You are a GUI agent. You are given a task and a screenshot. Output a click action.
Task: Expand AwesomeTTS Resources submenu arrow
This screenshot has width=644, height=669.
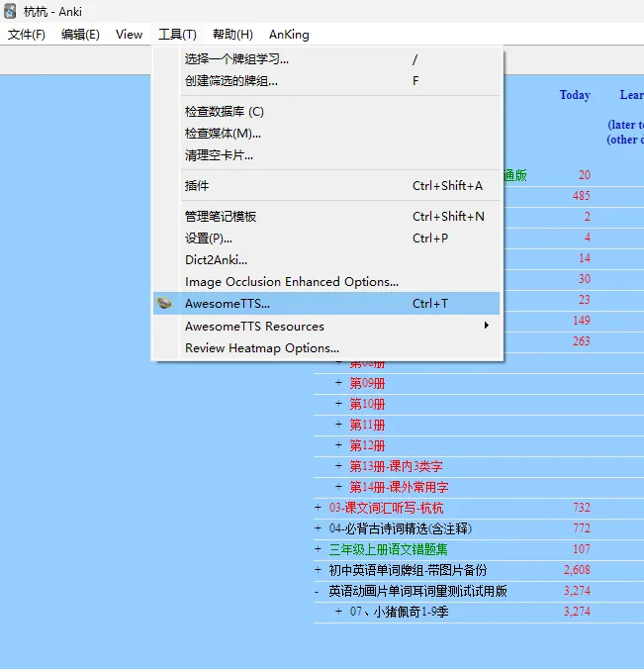(x=486, y=326)
